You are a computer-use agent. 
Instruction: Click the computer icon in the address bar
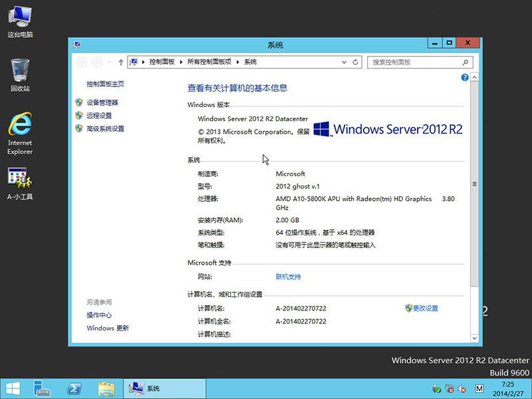[x=134, y=62]
